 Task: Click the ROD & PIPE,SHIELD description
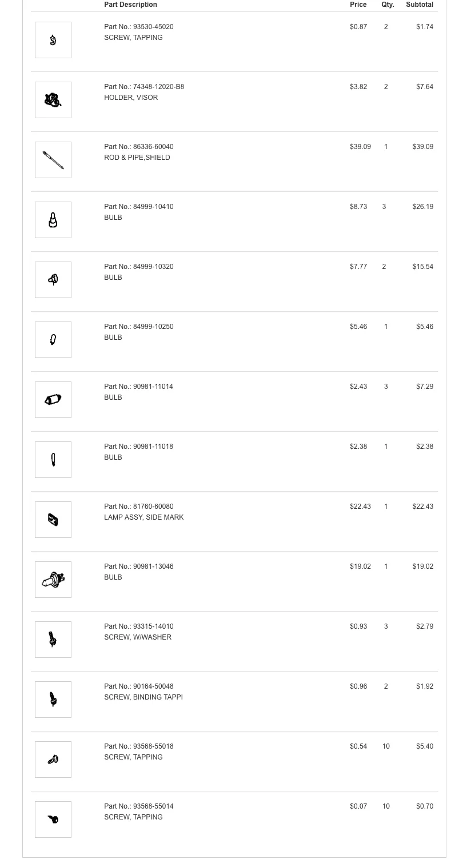tap(137, 158)
